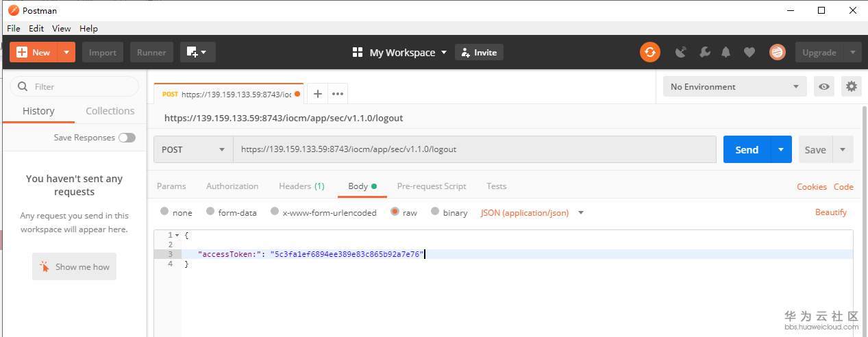
Task: Click the Save button
Action: click(815, 149)
